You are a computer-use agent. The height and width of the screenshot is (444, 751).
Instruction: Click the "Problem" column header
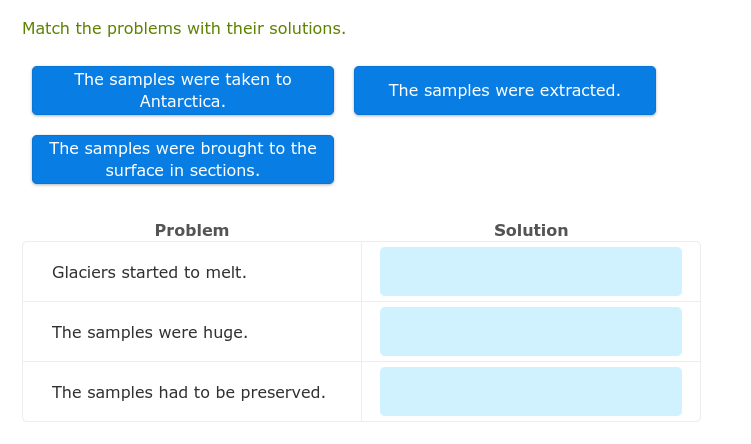[x=192, y=230]
